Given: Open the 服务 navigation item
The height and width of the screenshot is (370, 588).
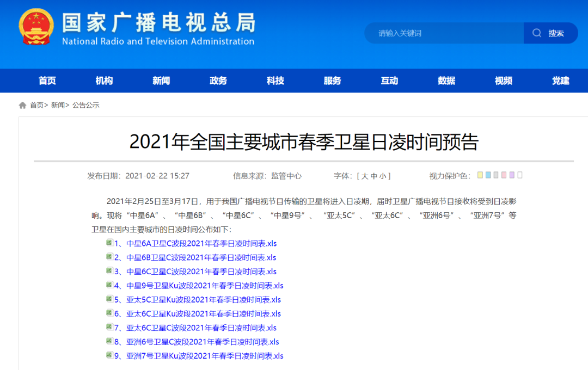Looking at the screenshot, I should [332, 81].
